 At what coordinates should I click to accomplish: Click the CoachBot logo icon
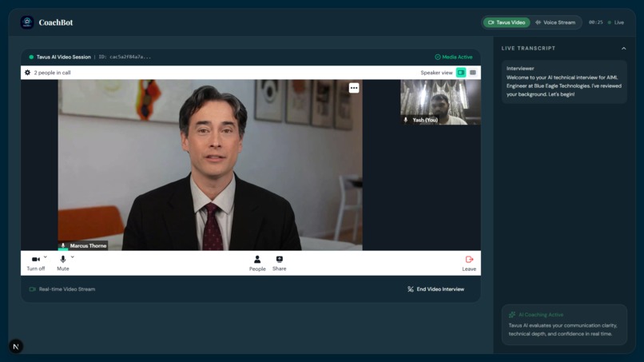pyautogui.click(x=27, y=22)
